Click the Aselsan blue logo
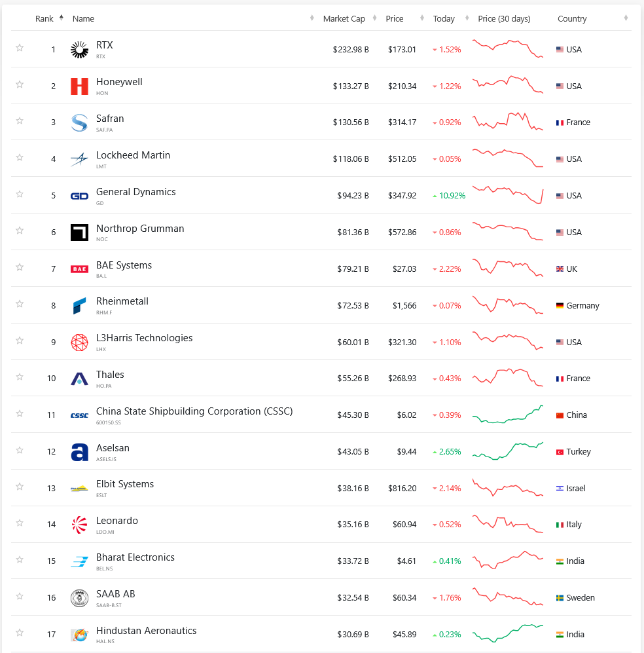Viewport: 644px width, 653px height. [79, 452]
